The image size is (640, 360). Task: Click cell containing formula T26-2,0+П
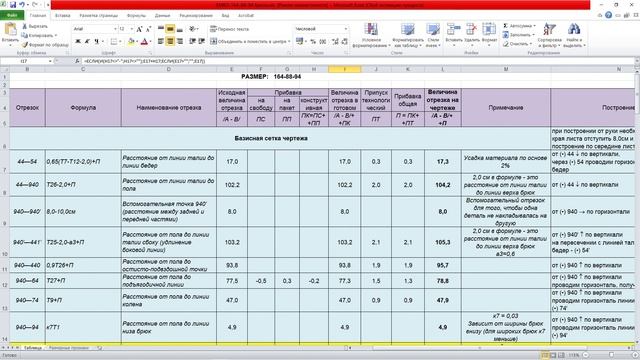click(83, 185)
